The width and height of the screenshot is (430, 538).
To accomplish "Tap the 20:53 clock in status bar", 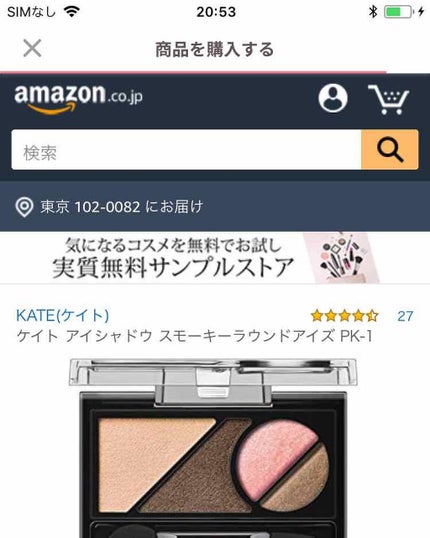I will (216, 12).
